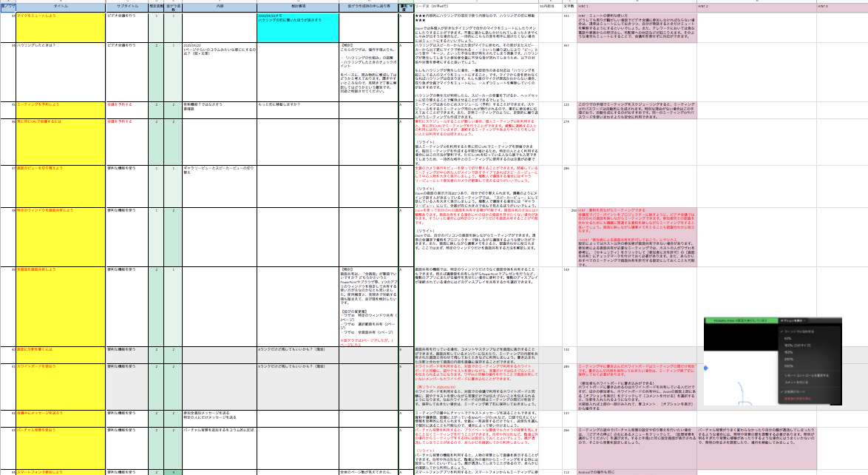Select the yellow マイクをミュートしよう title cell
Screen dimensions: 868x475
(x=61, y=27)
